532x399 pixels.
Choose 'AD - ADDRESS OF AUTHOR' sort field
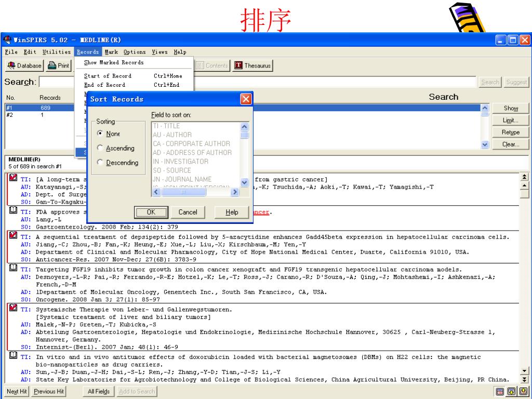(192, 152)
